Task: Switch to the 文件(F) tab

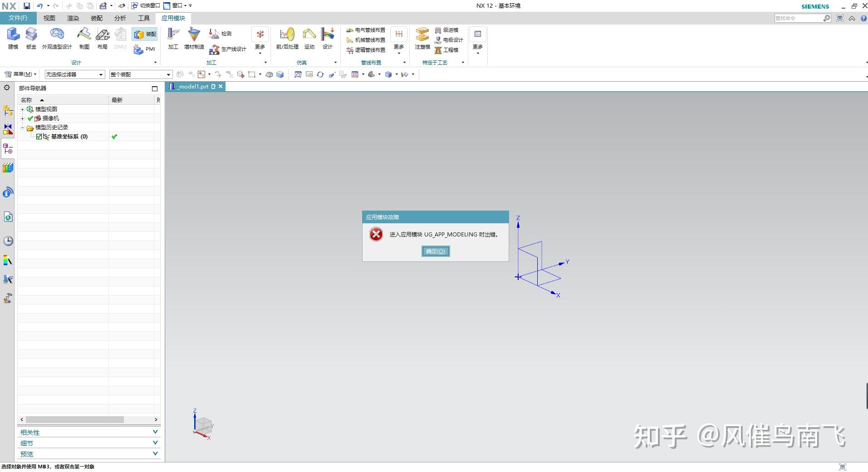Action: point(17,18)
